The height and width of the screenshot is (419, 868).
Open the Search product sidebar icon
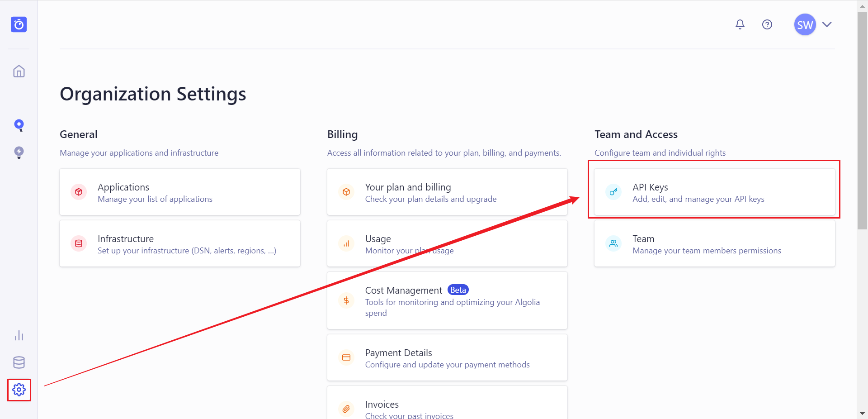pos(19,125)
